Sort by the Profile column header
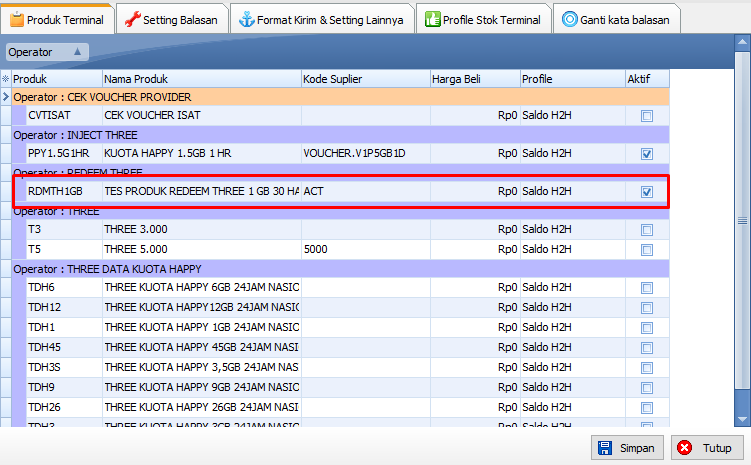751x465 pixels. [573, 79]
